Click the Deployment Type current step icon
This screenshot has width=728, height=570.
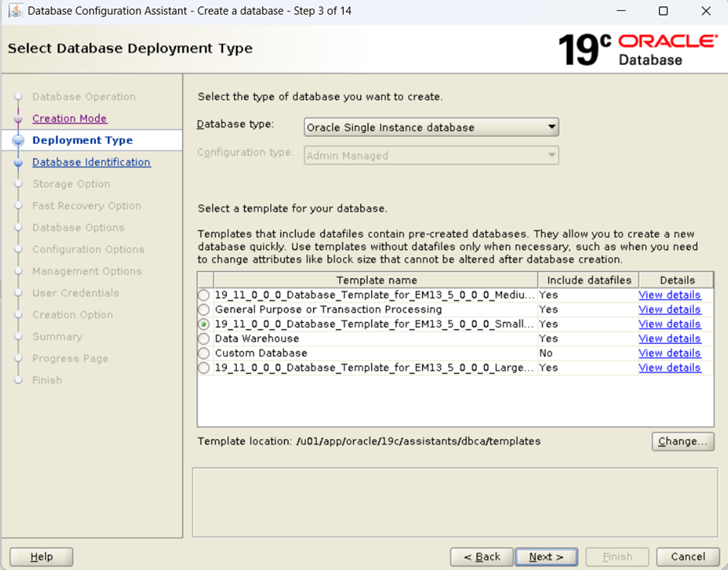[x=19, y=140]
